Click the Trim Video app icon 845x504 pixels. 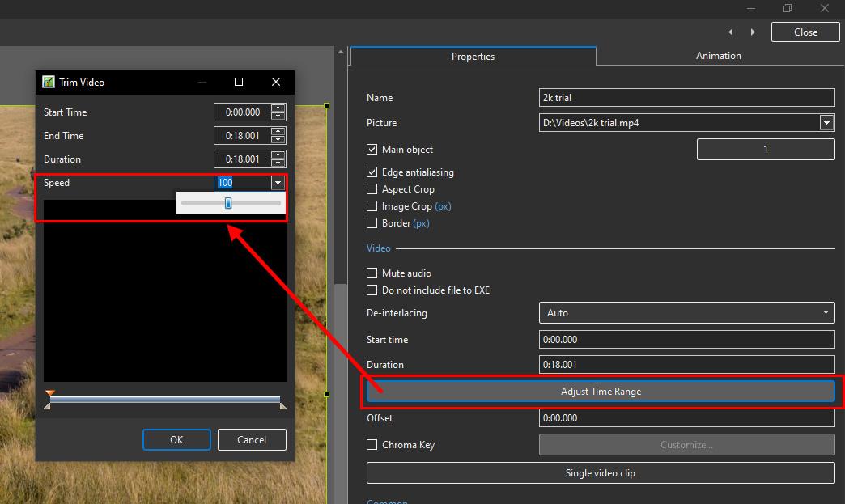click(49, 82)
